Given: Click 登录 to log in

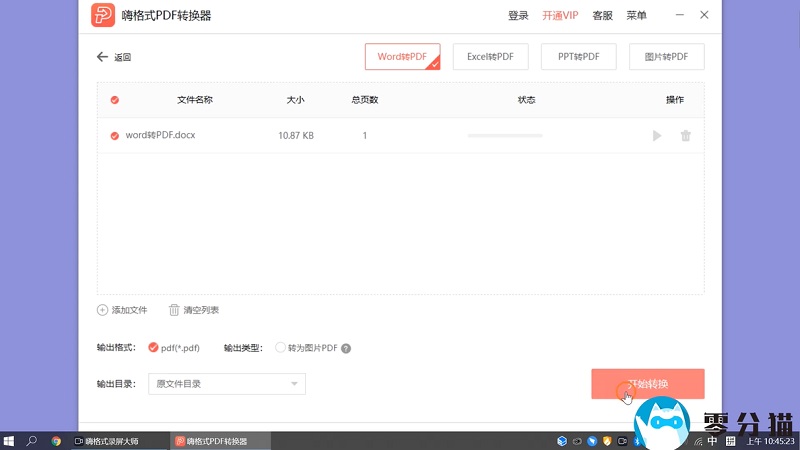Looking at the screenshot, I should [x=518, y=16].
